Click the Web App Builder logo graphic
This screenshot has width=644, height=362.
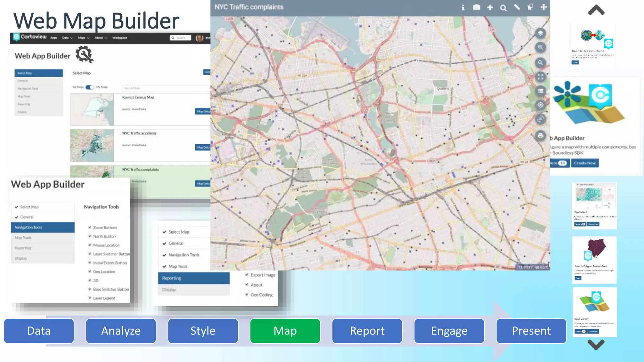tap(588, 103)
